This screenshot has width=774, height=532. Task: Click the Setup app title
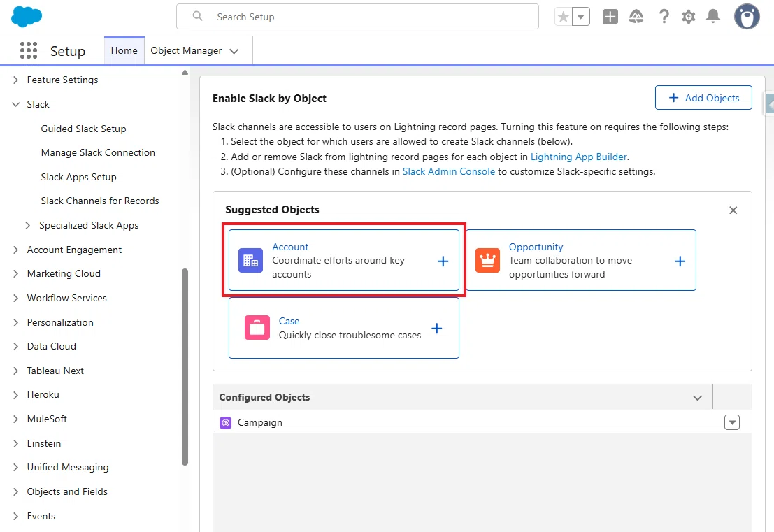[68, 51]
